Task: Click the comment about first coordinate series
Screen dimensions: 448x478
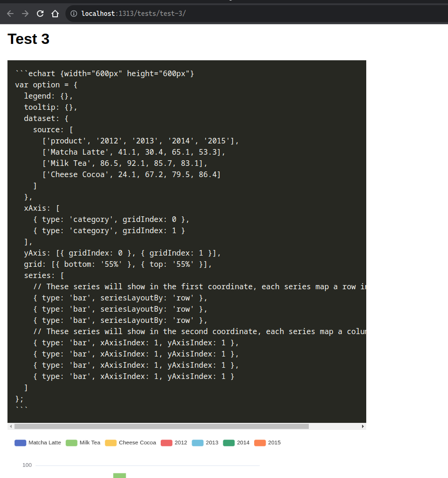Action: tap(199, 286)
